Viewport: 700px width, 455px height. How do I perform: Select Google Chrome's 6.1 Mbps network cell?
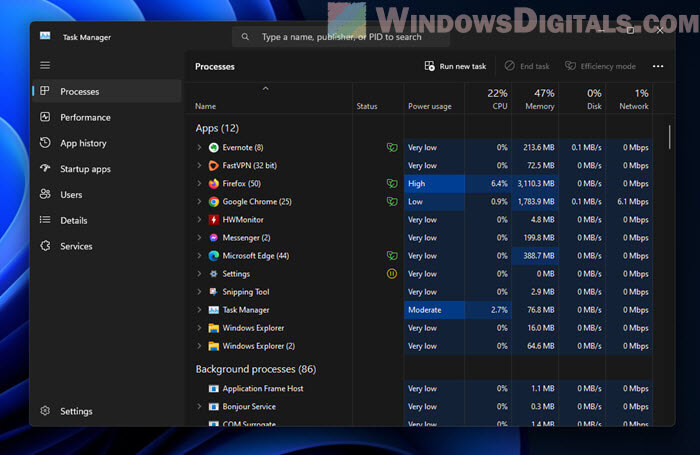tap(629, 202)
